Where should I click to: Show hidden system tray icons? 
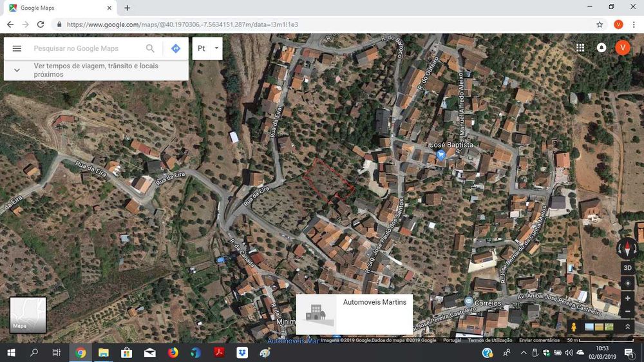[524, 352]
